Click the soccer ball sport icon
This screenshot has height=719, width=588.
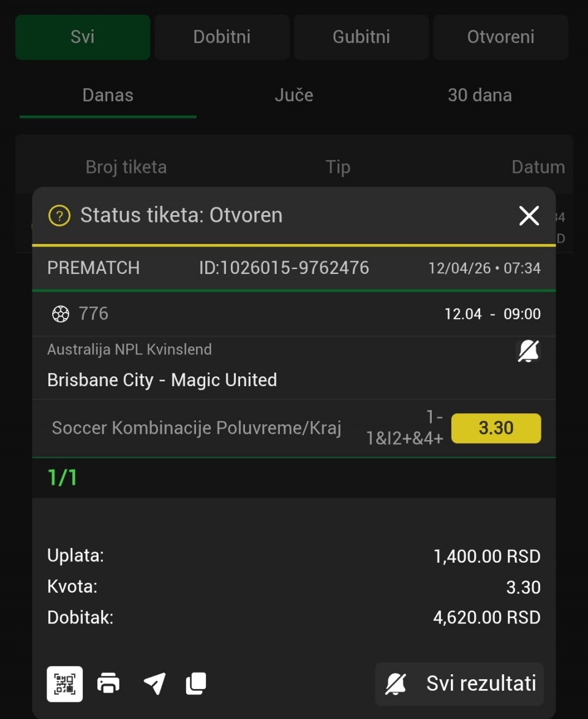point(61,314)
